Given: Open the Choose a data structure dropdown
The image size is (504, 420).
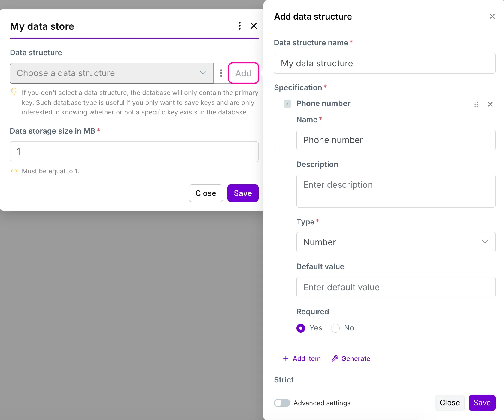Looking at the screenshot, I should click(x=111, y=73).
